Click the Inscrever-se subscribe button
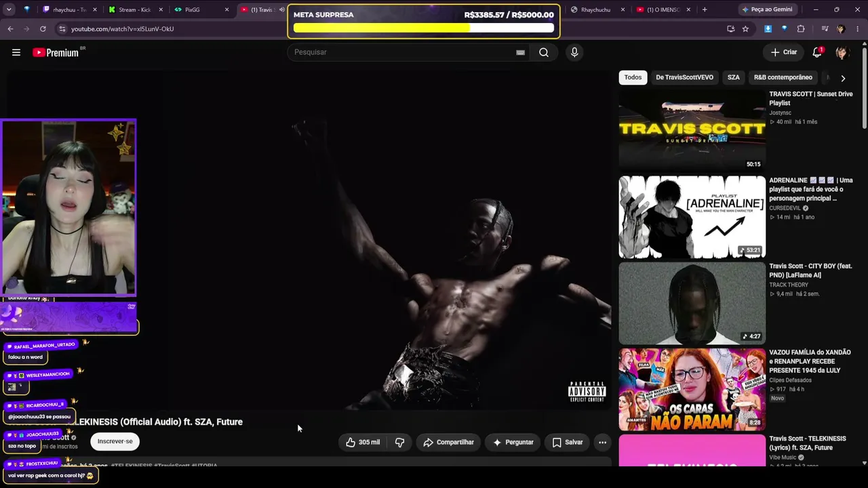The width and height of the screenshot is (868, 488). click(115, 441)
